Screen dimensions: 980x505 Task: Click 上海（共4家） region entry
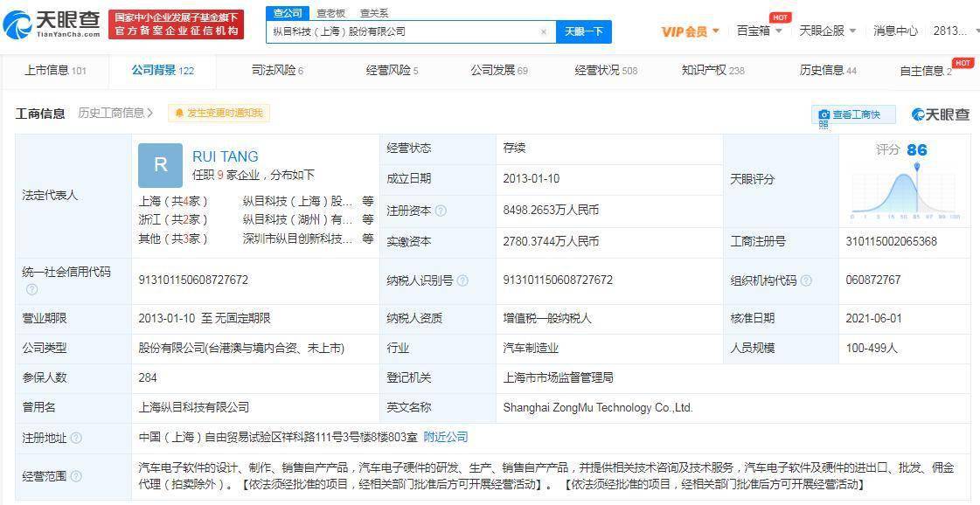[173, 201]
